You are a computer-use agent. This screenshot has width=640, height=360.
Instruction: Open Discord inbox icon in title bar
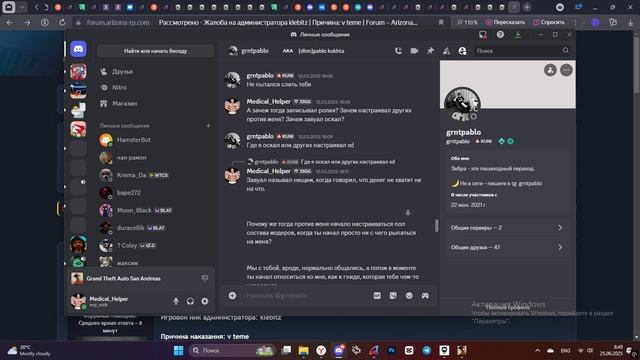pos(483,35)
